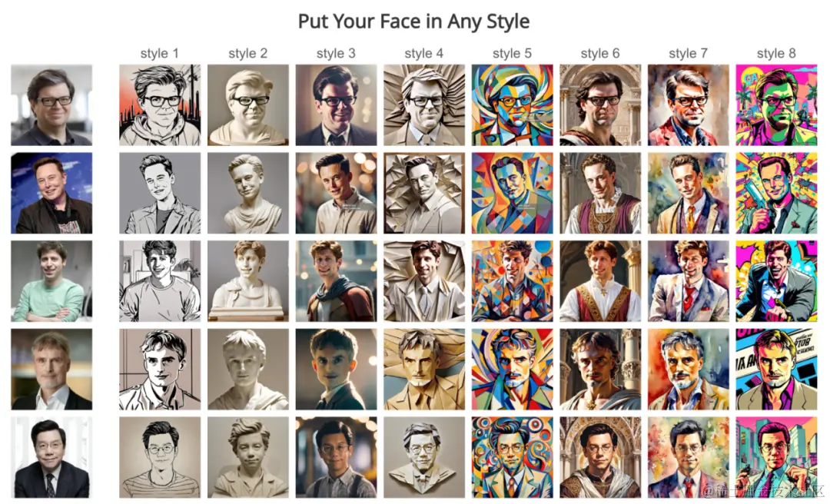The image size is (830, 504).
Task: Click the style 8 comic-style portrait in the fourth row
Action: 776,369
